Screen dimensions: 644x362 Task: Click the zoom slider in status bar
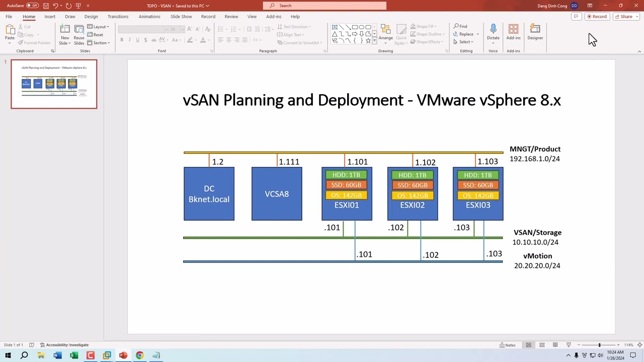coord(599,345)
